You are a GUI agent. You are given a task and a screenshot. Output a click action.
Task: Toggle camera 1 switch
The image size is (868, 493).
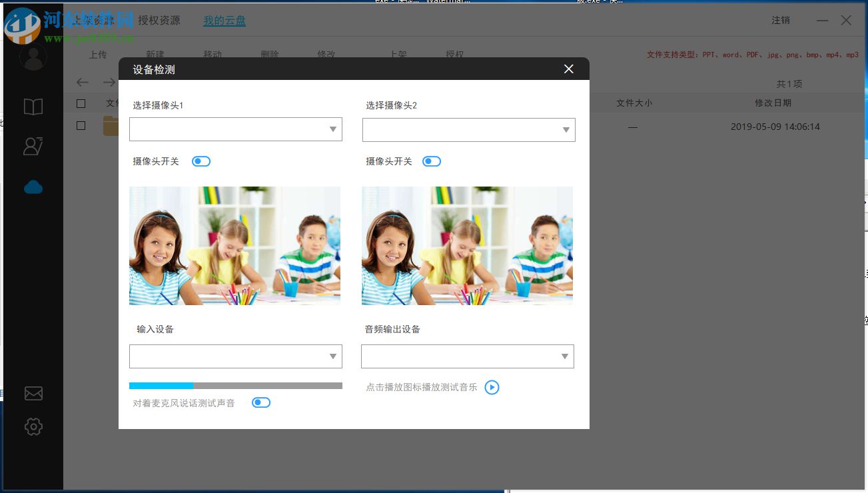pos(201,161)
